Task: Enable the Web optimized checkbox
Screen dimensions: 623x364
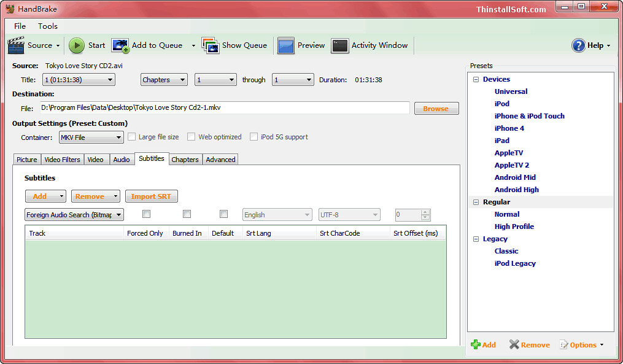Action: pos(191,136)
